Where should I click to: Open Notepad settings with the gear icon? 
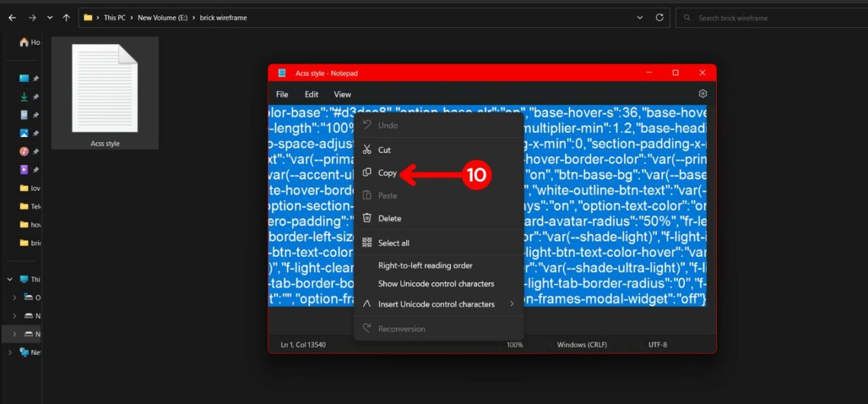click(x=703, y=94)
